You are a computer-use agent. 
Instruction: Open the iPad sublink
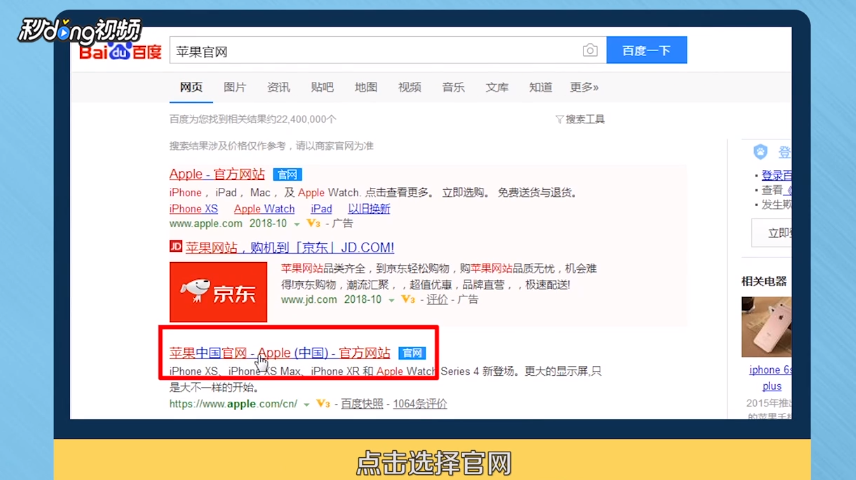click(322, 209)
